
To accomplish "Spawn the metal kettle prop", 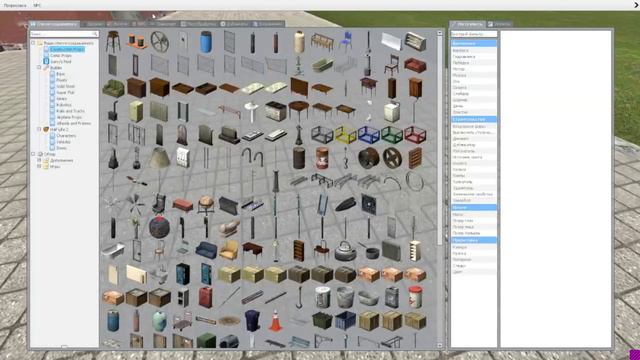I will tap(346, 251).
